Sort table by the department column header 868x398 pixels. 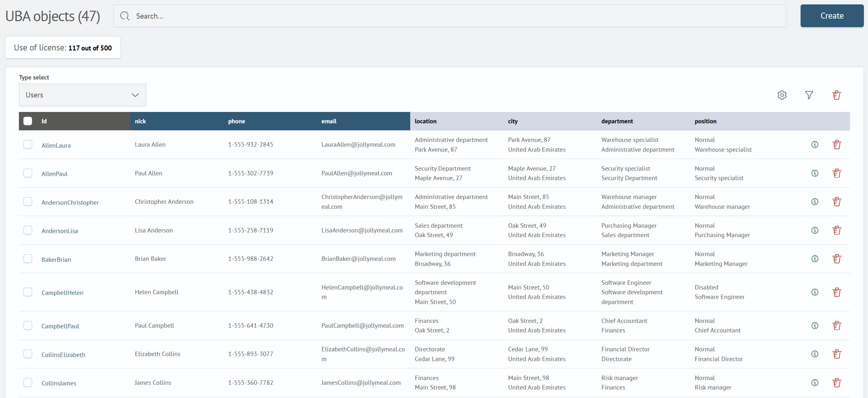617,121
